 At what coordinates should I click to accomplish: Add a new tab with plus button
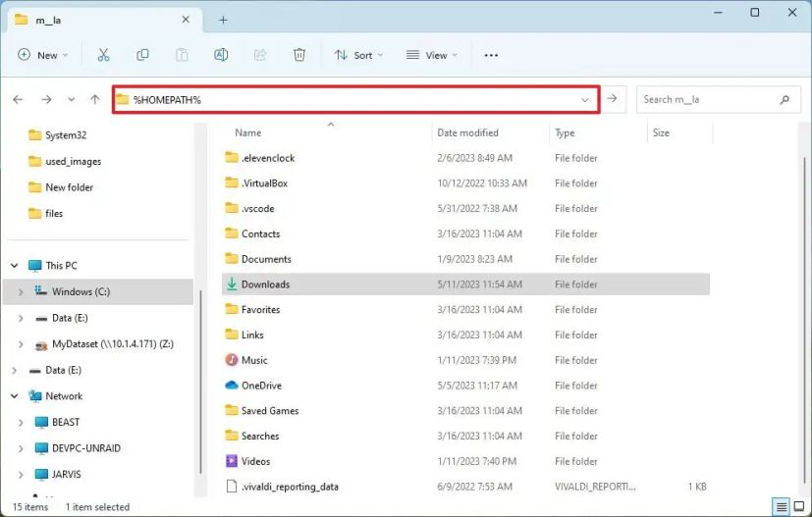223,21
